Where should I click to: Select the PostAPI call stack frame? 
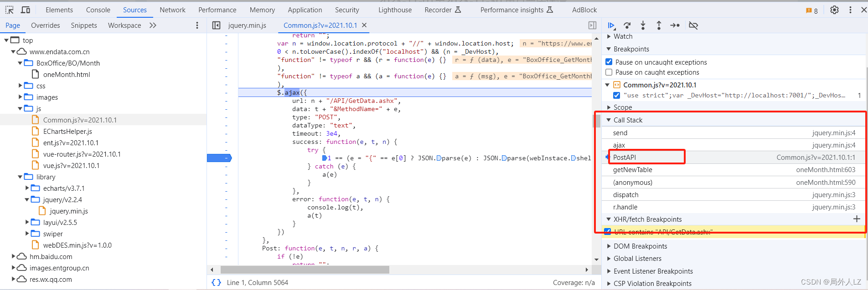pos(733,158)
